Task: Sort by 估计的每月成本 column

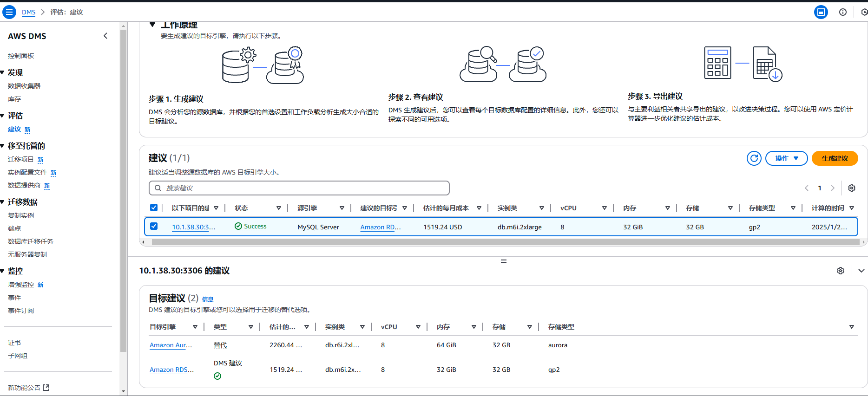Action: click(479, 208)
